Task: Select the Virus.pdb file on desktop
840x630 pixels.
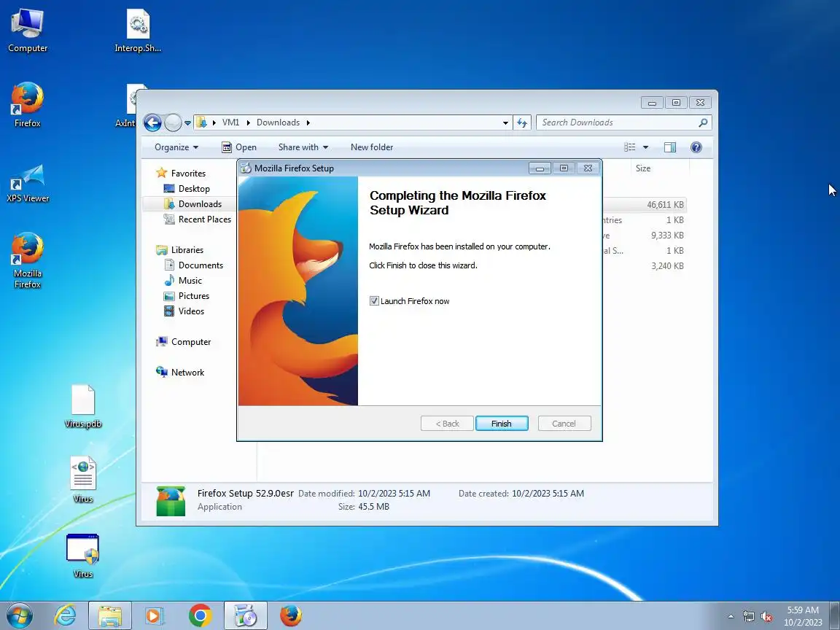Action: [83, 407]
